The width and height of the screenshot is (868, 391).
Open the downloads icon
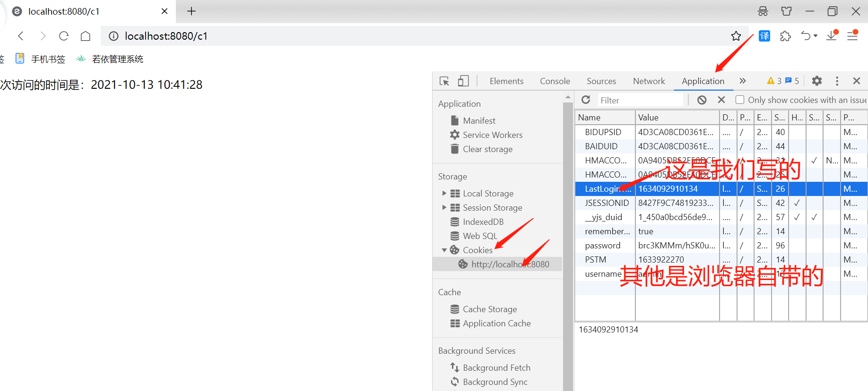[x=832, y=35]
